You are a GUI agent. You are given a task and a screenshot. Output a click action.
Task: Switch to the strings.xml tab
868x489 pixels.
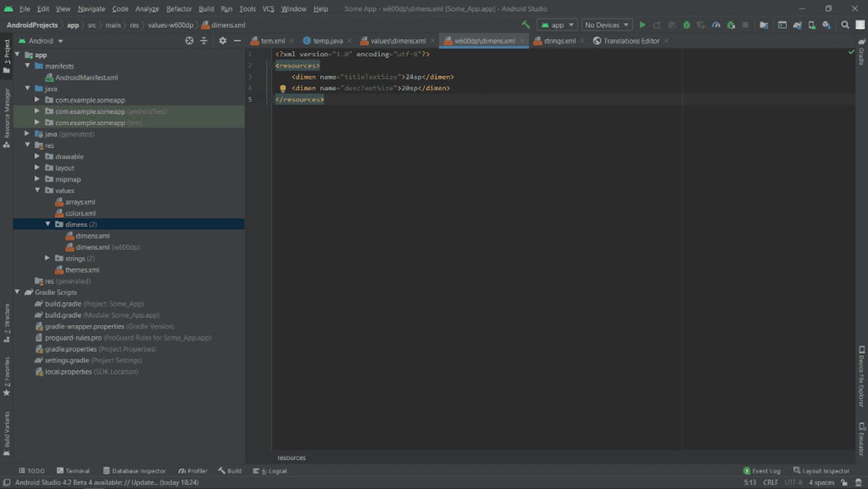point(559,41)
